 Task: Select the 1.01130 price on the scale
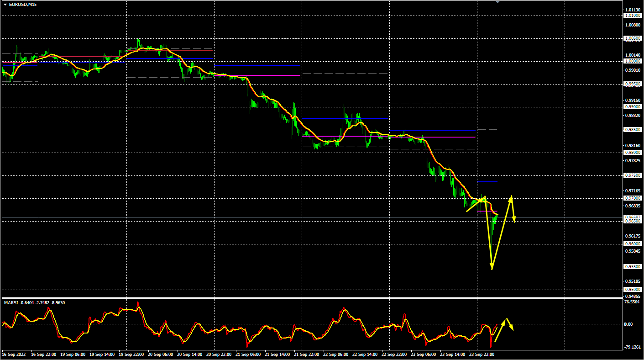[632, 10]
